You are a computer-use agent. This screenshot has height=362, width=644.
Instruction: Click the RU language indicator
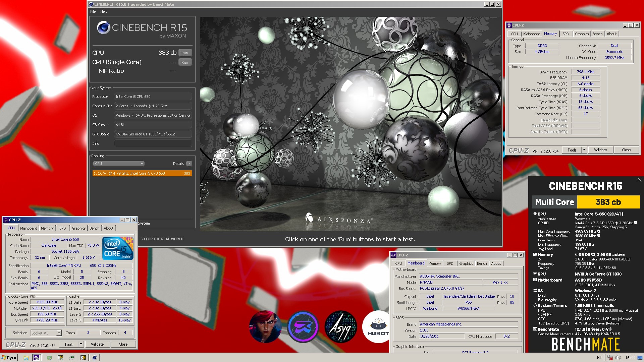point(600,358)
